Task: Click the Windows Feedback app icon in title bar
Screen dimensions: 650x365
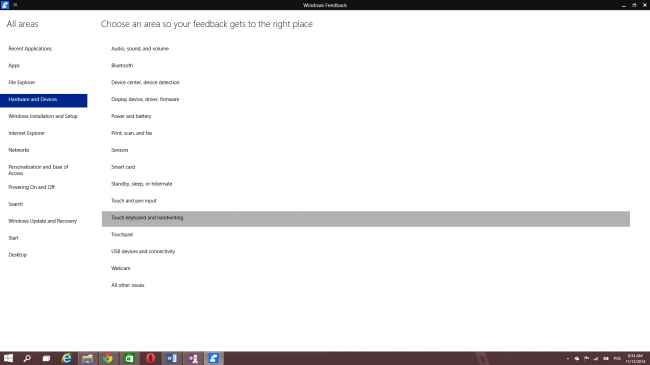Action: 5,5
